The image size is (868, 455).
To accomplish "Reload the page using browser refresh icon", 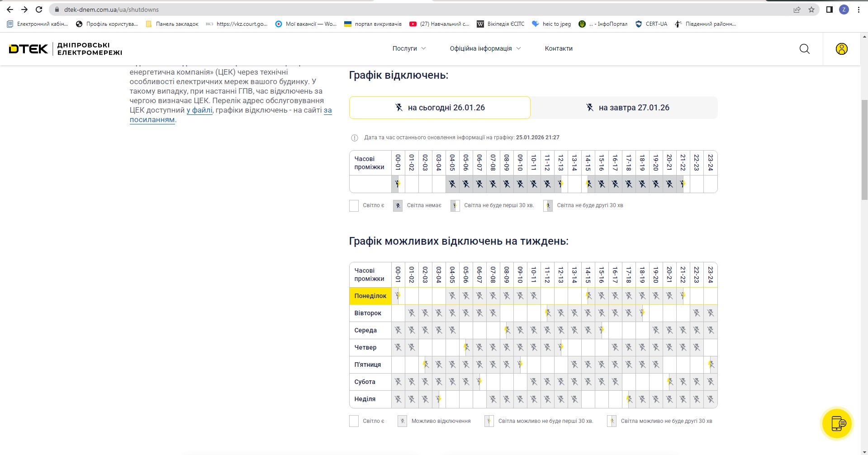I will [x=39, y=9].
